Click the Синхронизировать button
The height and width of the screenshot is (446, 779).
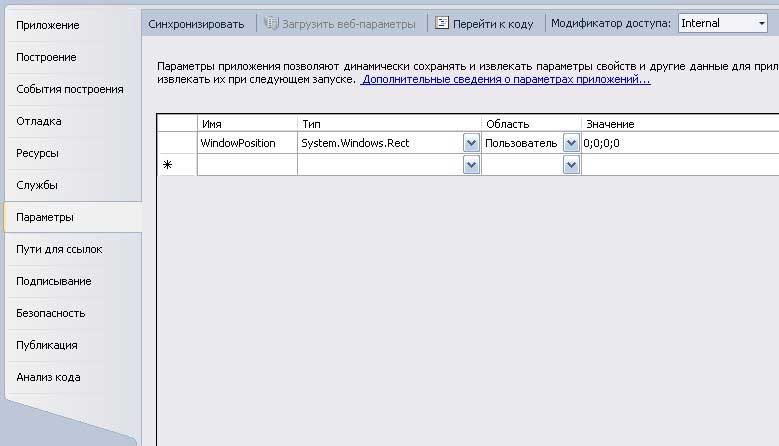[196, 23]
